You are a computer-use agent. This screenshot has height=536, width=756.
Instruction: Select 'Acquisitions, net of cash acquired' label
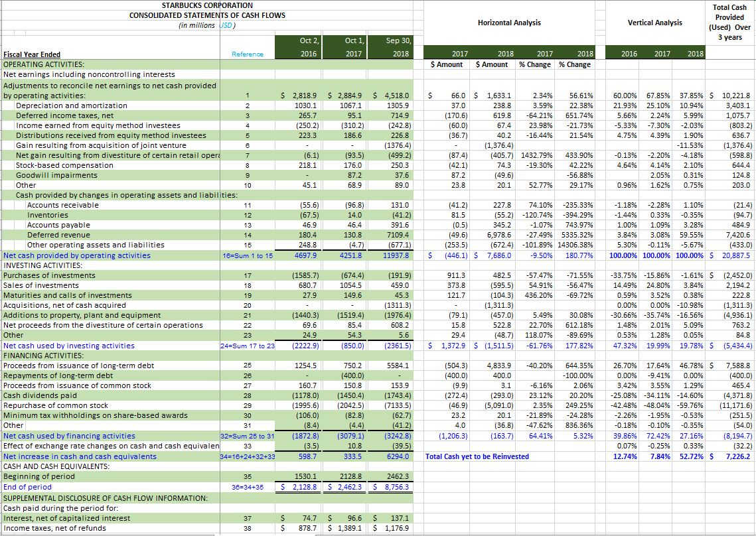[64, 305]
